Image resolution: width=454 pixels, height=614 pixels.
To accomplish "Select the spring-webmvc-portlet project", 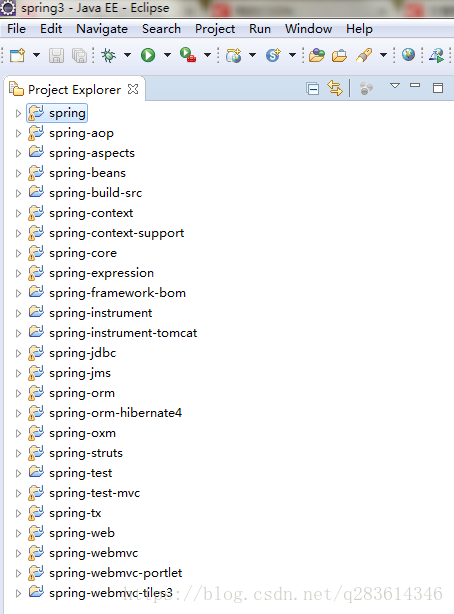I will tap(116, 573).
